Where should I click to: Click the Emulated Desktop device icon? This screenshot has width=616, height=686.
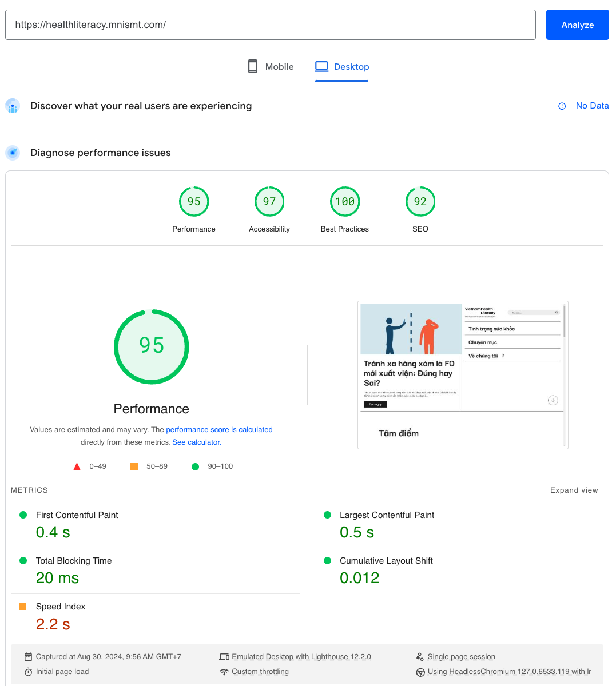point(224,657)
